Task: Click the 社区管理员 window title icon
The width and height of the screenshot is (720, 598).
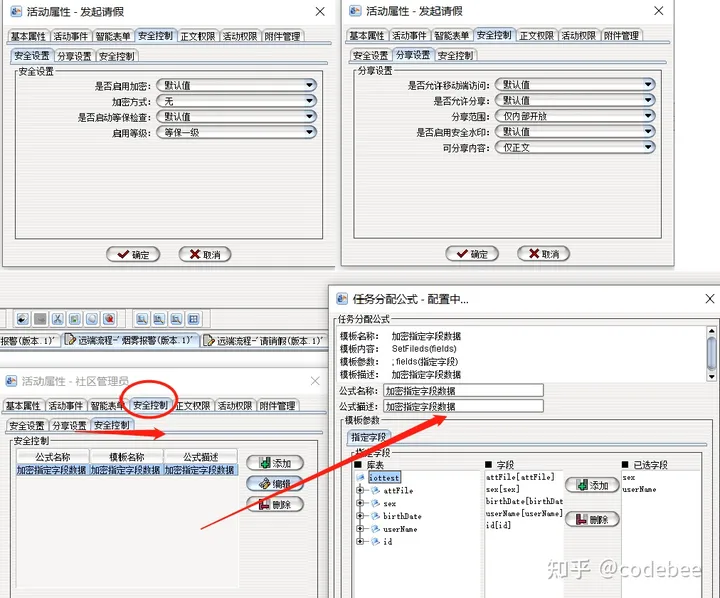Action: [11, 381]
